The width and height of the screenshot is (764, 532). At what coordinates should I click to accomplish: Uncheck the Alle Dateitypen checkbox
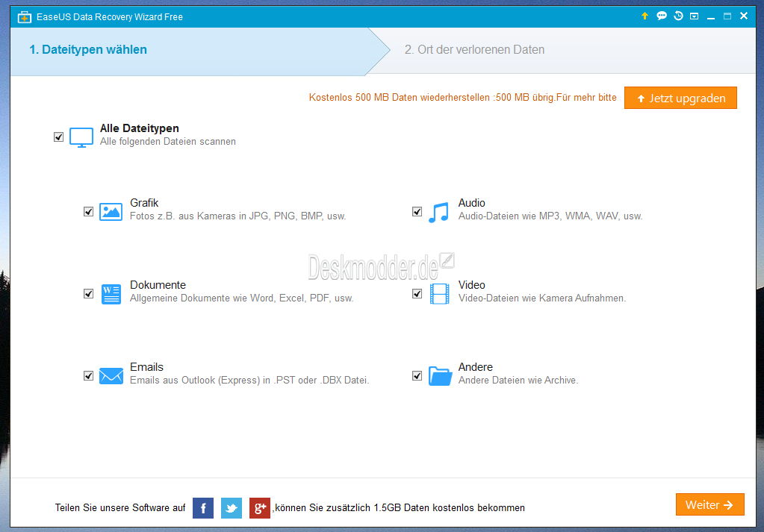coord(58,137)
